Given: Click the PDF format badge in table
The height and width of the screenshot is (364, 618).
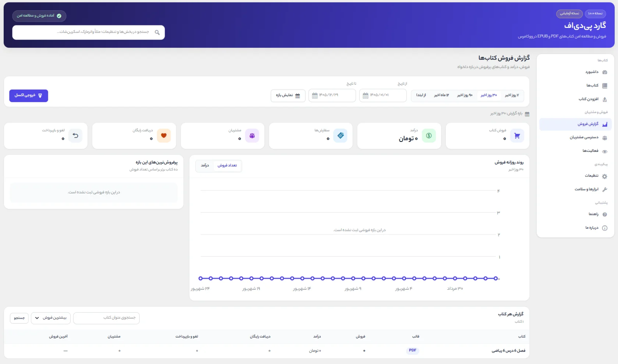Looking at the screenshot, I should [x=413, y=350].
